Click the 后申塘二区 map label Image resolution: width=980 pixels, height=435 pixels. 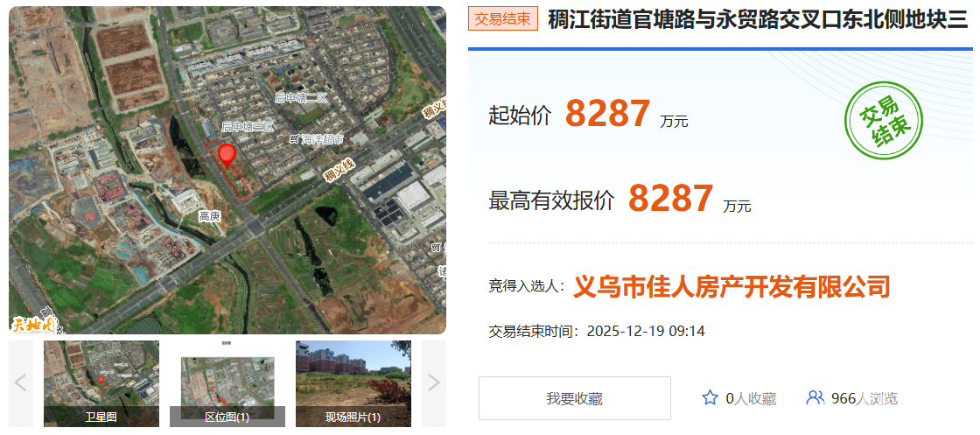tap(301, 97)
